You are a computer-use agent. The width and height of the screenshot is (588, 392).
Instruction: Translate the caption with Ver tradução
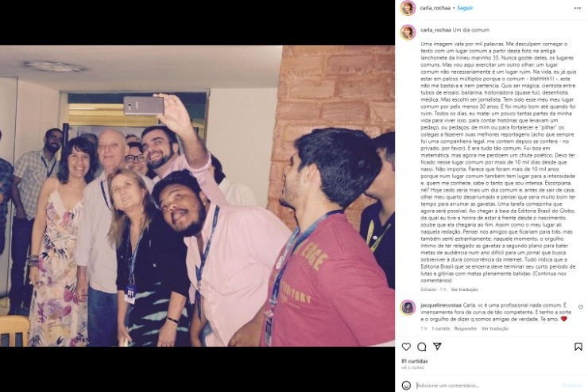click(x=464, y=289)
